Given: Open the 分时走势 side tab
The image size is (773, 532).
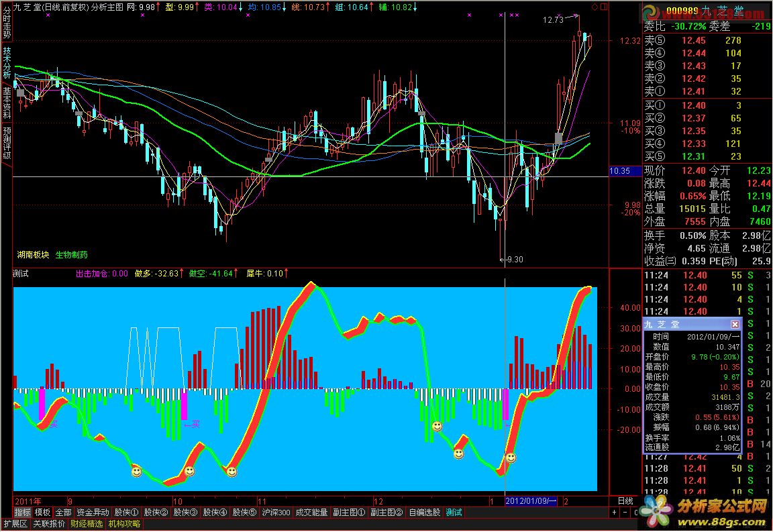Looking at the screenshot, I should 7,24.
